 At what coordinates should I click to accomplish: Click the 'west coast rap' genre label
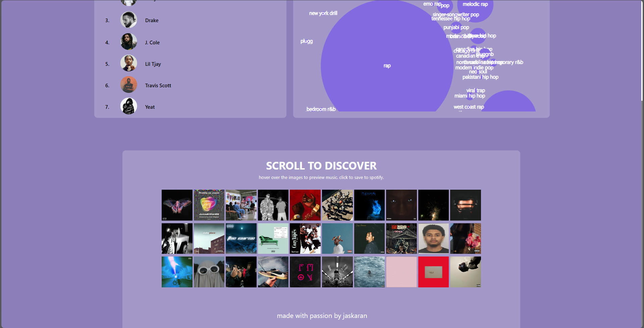[x=469, y=107]
